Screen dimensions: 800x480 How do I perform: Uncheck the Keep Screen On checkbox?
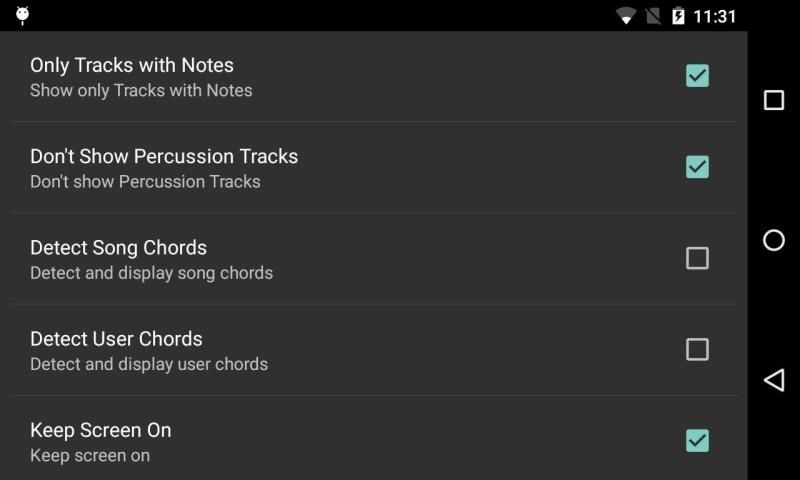(697, 440)
